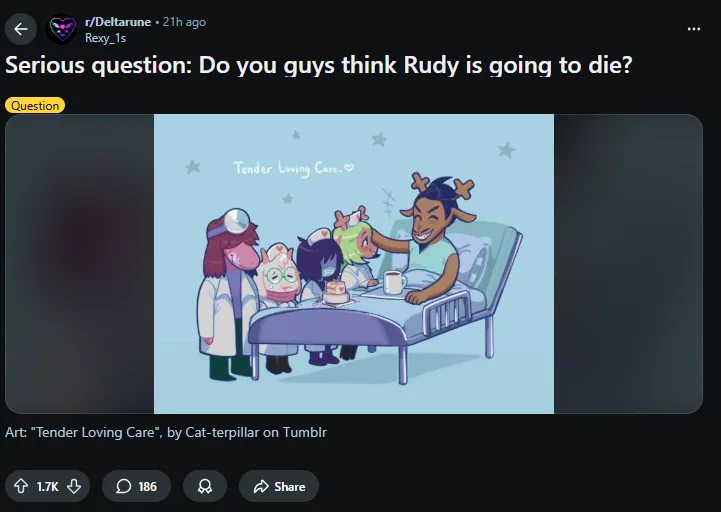Downvote the Rudy post
Image resolution: width=721 pixels, height=512 pixels.
tap(74, 486)
